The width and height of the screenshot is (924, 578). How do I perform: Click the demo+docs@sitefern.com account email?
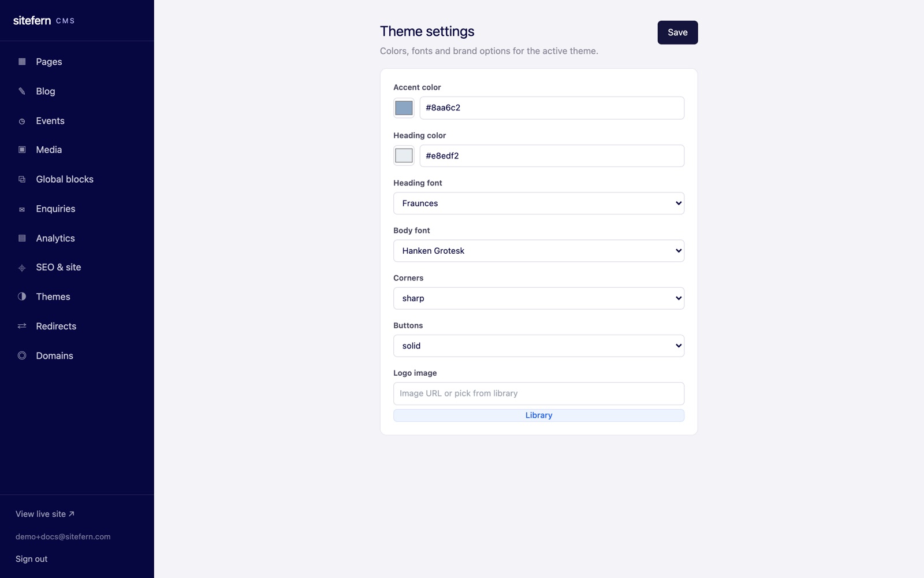tap(63, 537)
